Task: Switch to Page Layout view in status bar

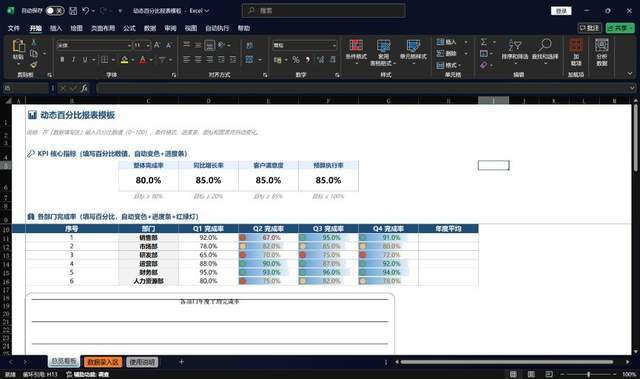Action: (531, 374)
